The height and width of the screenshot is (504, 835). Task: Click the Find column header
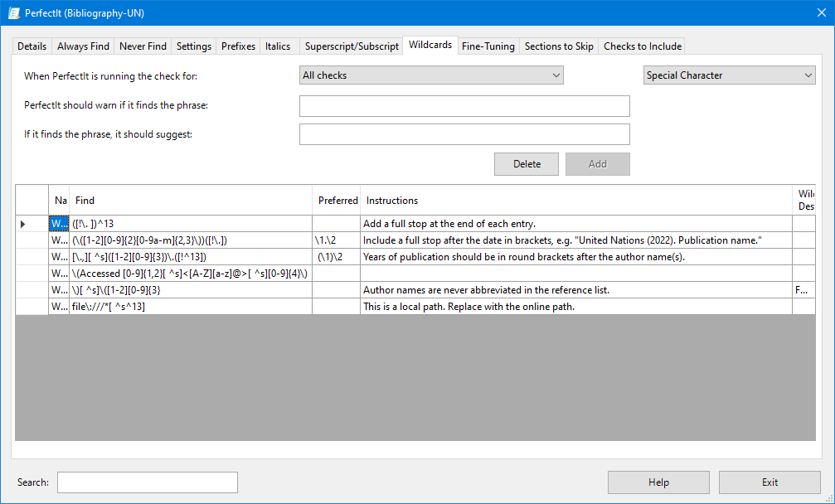(x=191, y=200)
